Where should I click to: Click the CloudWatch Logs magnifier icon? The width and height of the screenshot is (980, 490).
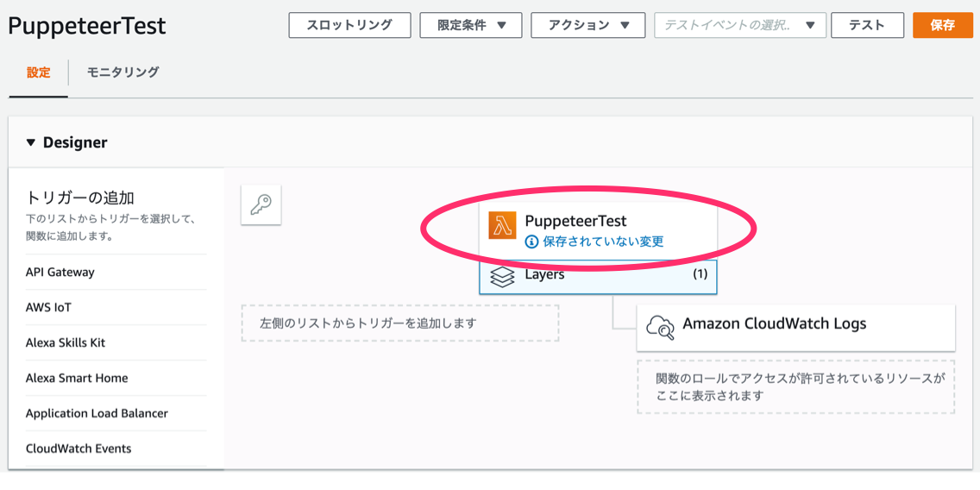coord(660,327)
